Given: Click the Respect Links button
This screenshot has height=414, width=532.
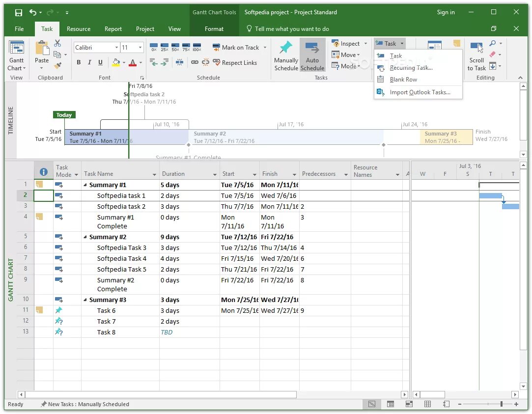Looking at the screenshot, I should pyautogui.click(x=235, y=62).
